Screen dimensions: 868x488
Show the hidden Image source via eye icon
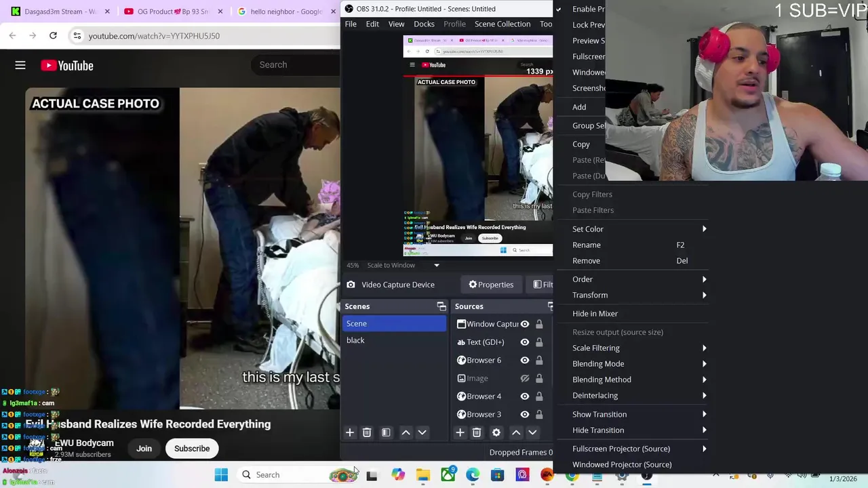(x=524, y=378)
